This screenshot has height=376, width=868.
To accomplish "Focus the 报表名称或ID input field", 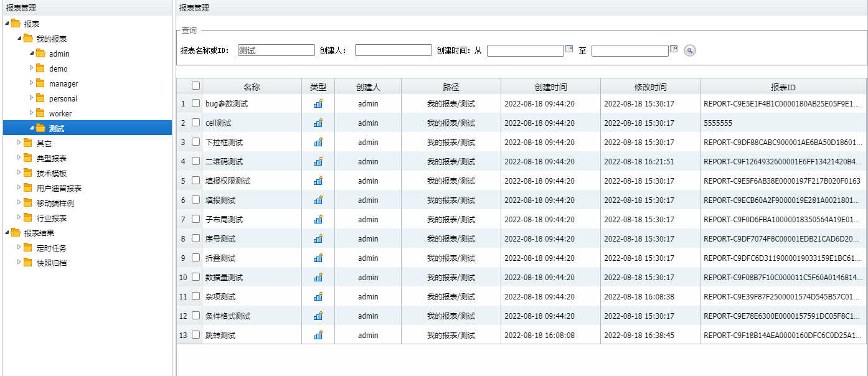I will click(x=276, y=50).
